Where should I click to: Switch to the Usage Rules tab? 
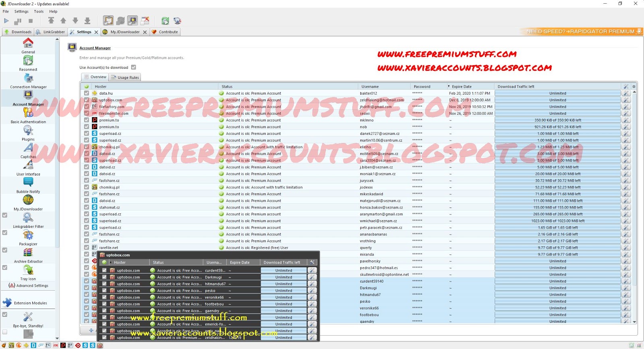[x=125, y=77]
